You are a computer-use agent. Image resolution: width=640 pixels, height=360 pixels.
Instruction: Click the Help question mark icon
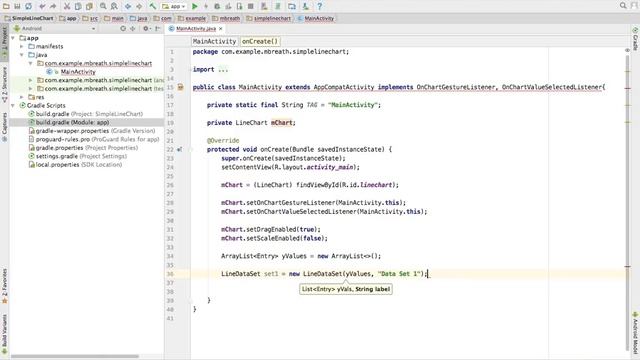click(x=320, y=6)
